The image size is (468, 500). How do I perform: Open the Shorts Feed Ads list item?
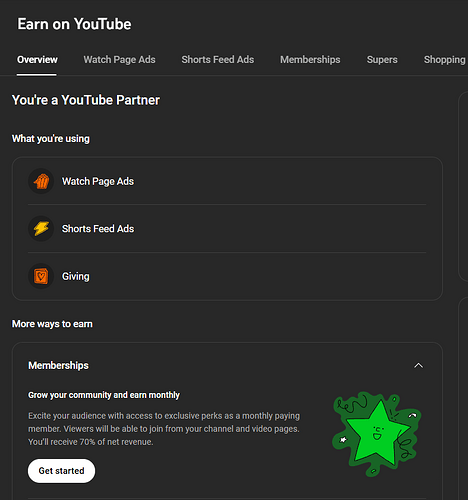point(227,229)
